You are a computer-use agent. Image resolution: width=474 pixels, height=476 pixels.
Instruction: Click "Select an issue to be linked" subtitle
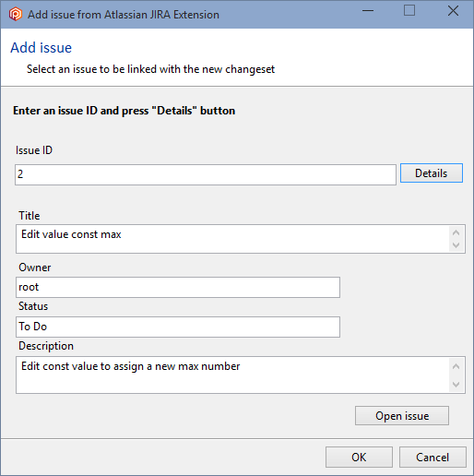click(x=150, y=69)
